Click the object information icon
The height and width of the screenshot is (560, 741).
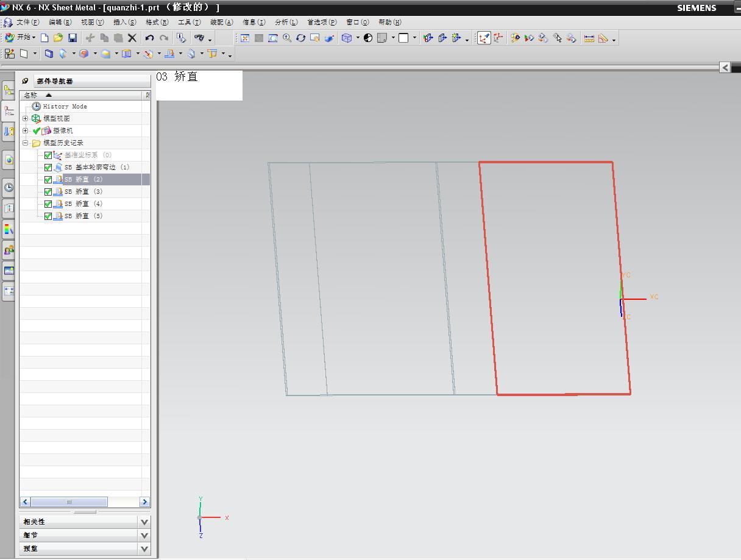(x=181, y=38)
